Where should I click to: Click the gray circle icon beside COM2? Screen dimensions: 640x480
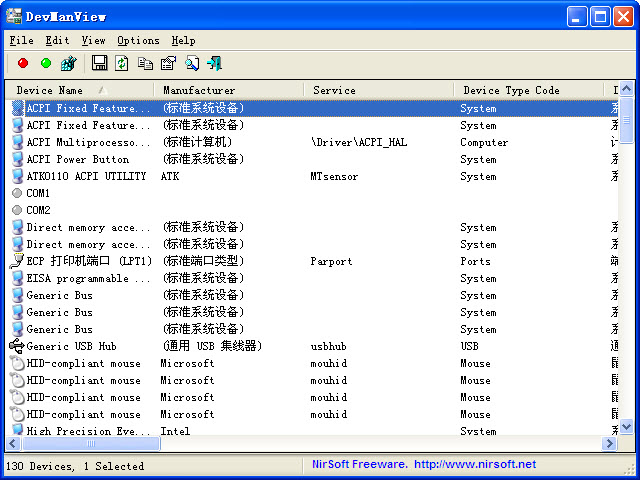tap(17, 210)
